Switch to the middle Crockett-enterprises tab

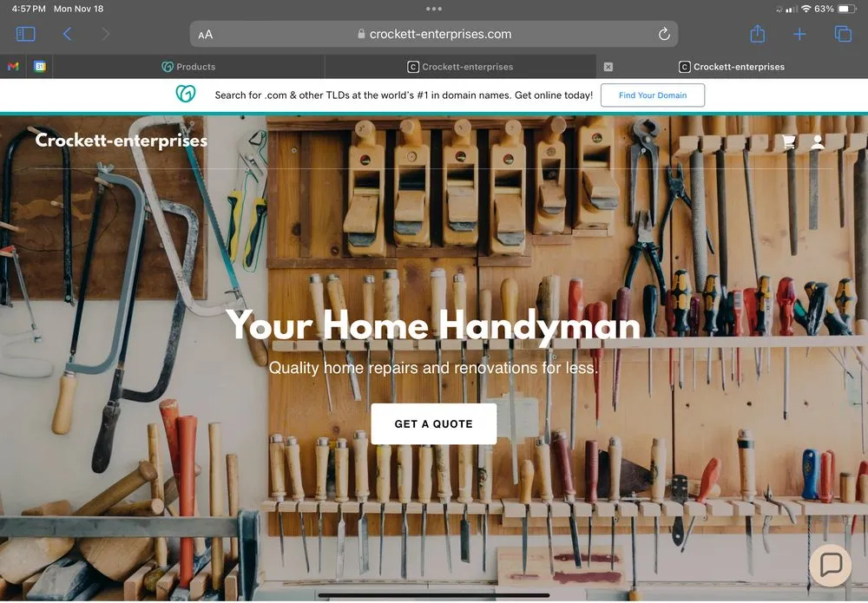460,67
